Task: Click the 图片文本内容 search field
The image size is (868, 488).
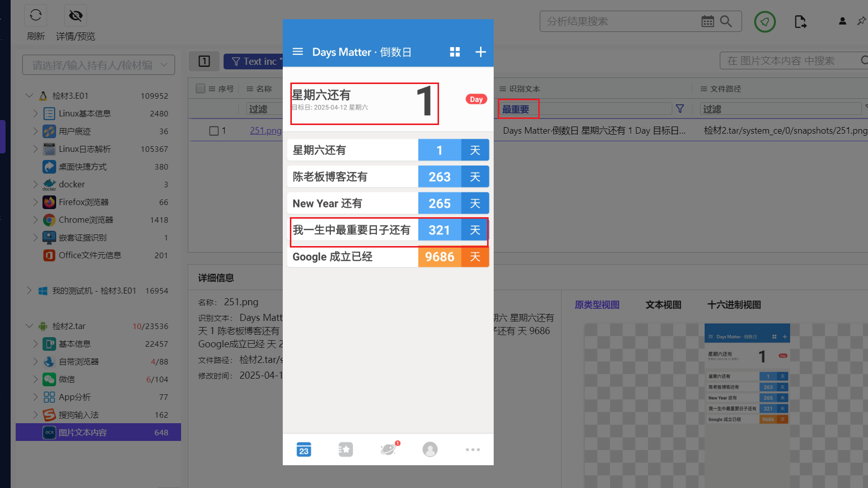Action: pyautogui.click(x=789, y=61)
